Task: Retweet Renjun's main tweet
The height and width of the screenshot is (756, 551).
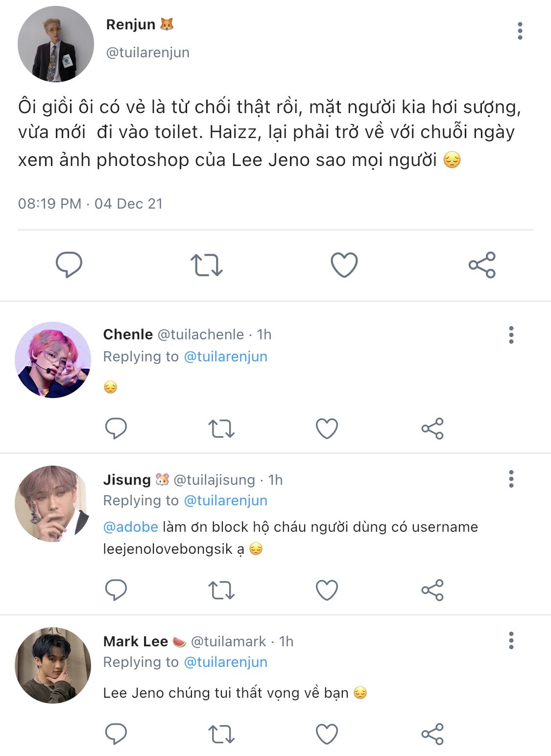Action: 207,265
